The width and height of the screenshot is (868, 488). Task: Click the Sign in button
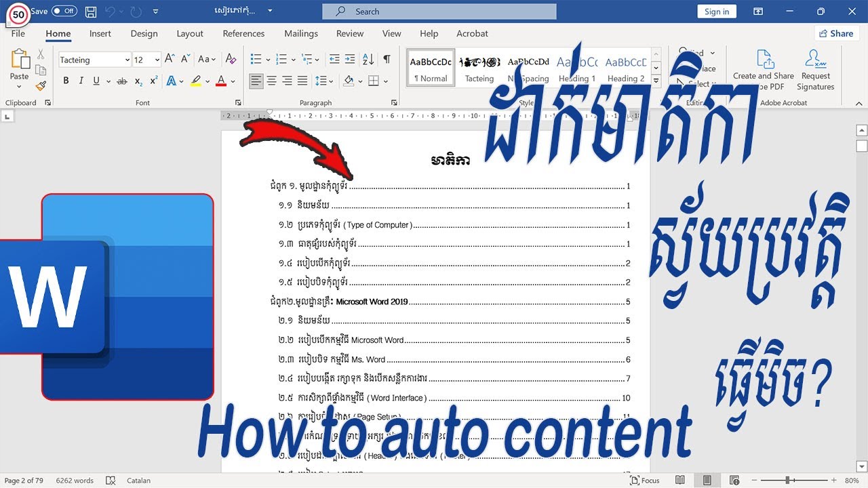(x=717, y=12)
